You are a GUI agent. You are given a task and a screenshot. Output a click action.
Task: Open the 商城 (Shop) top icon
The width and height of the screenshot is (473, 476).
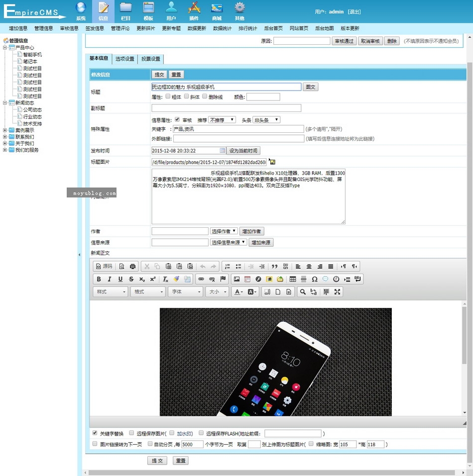[x=217, y=11]
